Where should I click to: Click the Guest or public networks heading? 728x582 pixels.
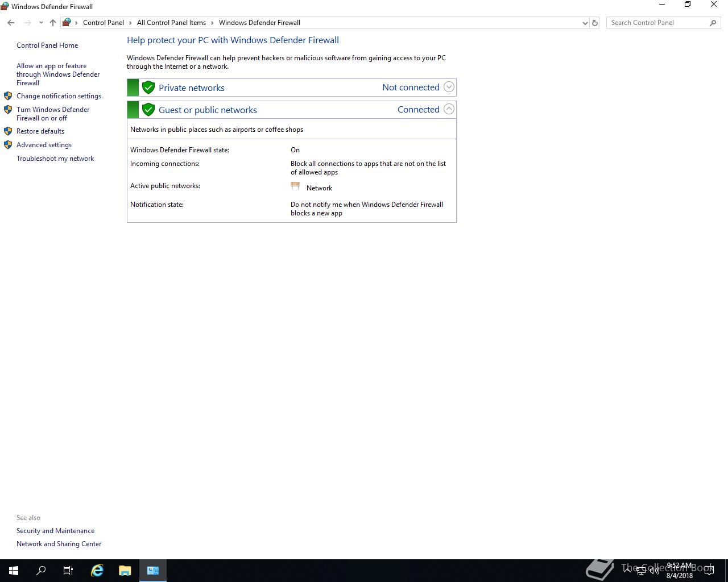[x=208, y=110]
